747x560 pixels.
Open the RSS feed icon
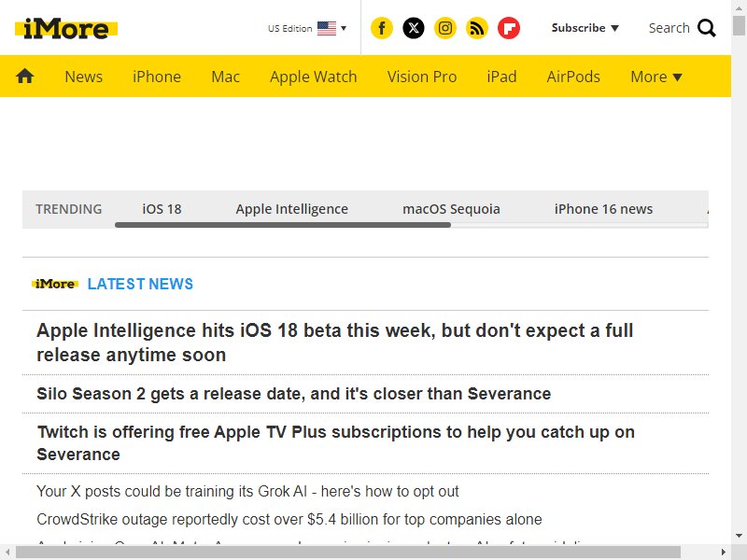tap(477, 28)
